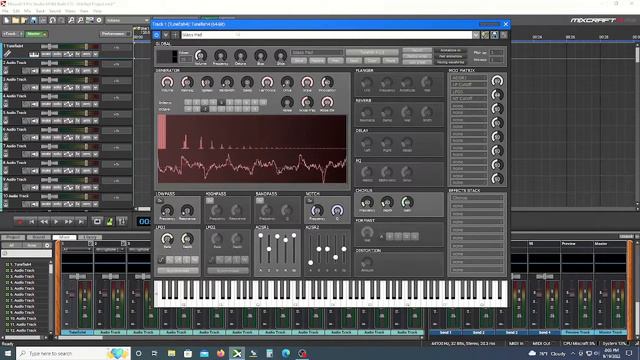This screenshot has height=360, width=640.
Task: Open the NT Cutoff target dropdown in Mod Matrix
Action: coord(469,98)
